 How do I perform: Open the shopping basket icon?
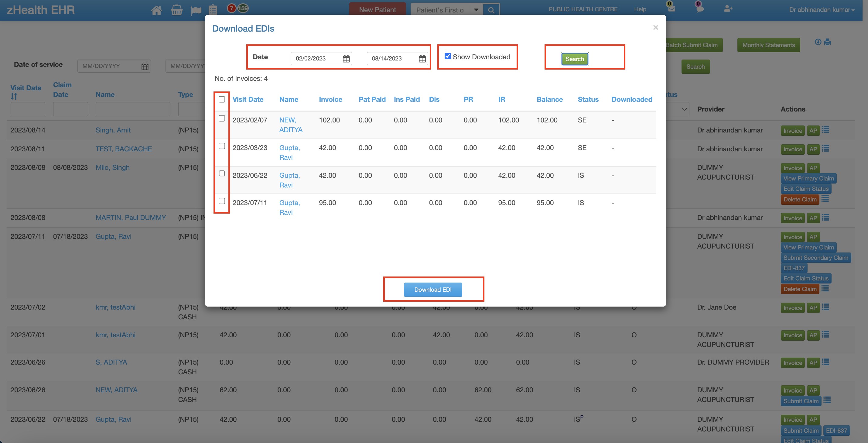coord(176,10)
